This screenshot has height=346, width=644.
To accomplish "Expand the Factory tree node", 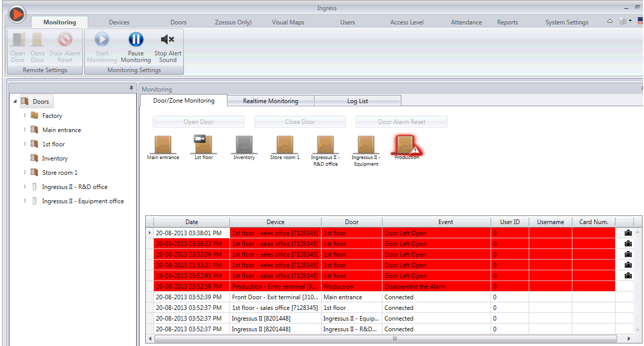I will point(25,116).
